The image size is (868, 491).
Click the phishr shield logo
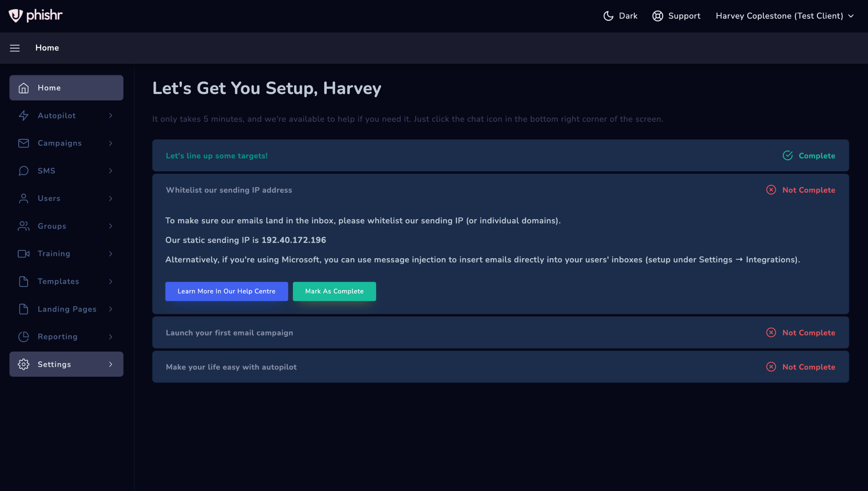point(16,16)
